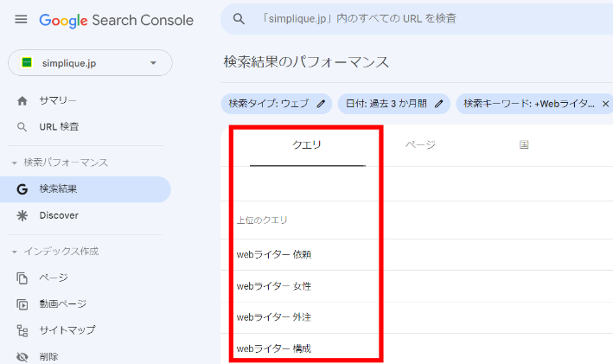Collapse the インデックス作成 section

click(x=15, y=252)
